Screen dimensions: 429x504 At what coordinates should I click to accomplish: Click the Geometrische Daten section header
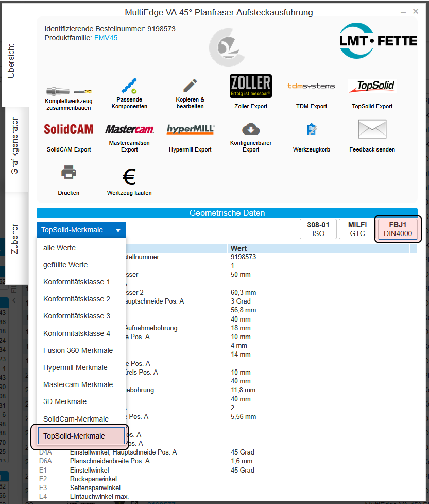227,213
